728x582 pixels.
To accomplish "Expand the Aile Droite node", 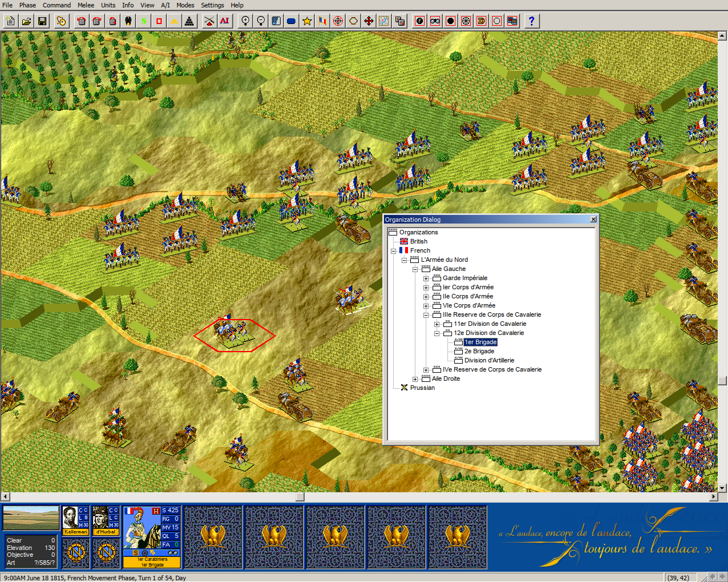I will [x=415, y=379].
